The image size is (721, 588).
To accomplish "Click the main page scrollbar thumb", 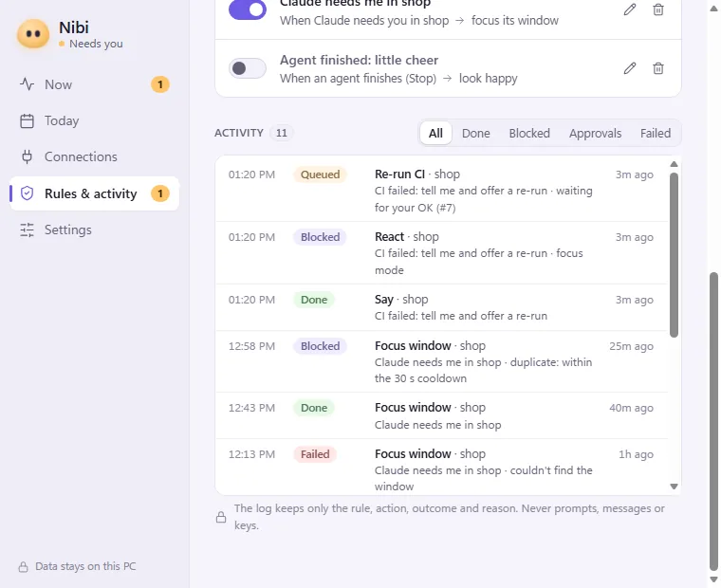I will 713,422.
